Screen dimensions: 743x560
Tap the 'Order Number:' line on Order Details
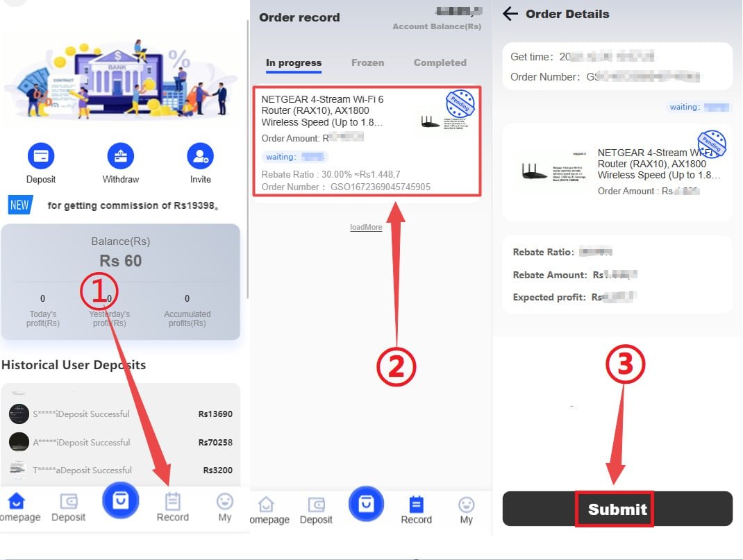(605, 77)
